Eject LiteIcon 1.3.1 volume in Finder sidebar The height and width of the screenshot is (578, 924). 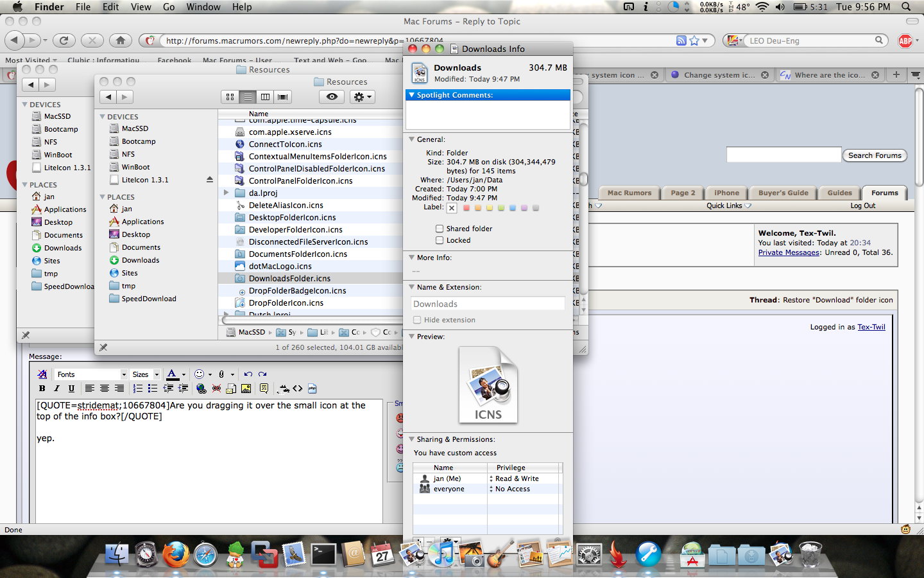click(x=210, y=180)
